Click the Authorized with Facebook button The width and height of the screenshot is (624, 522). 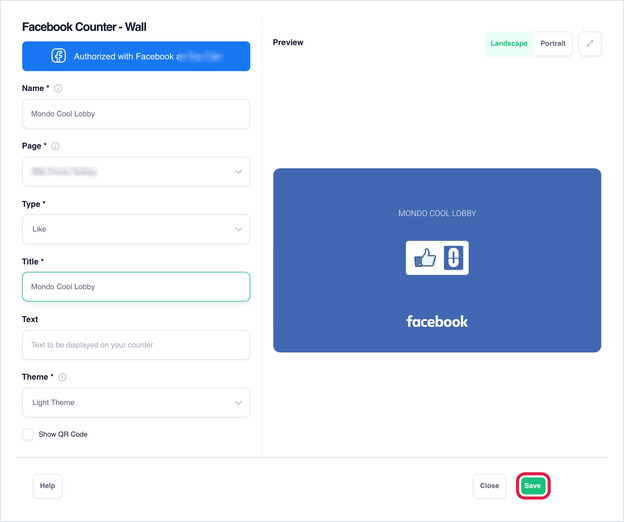point(136,56)
